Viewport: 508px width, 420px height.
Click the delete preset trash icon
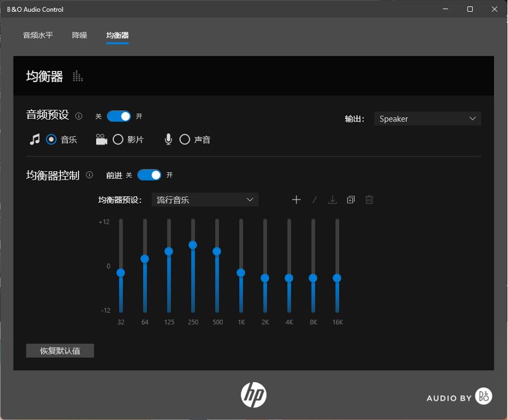[x=369, y=199]
